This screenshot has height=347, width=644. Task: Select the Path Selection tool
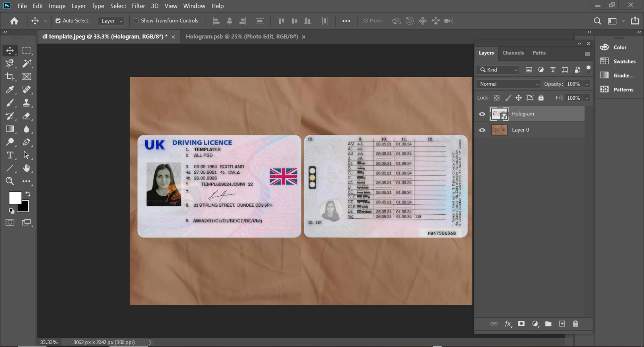click(27, 155)
